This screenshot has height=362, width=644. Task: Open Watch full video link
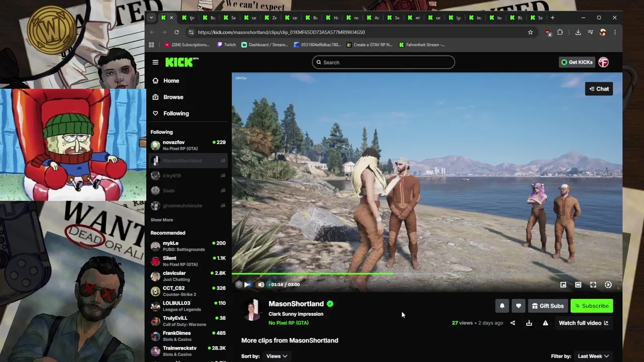point(584,323)
